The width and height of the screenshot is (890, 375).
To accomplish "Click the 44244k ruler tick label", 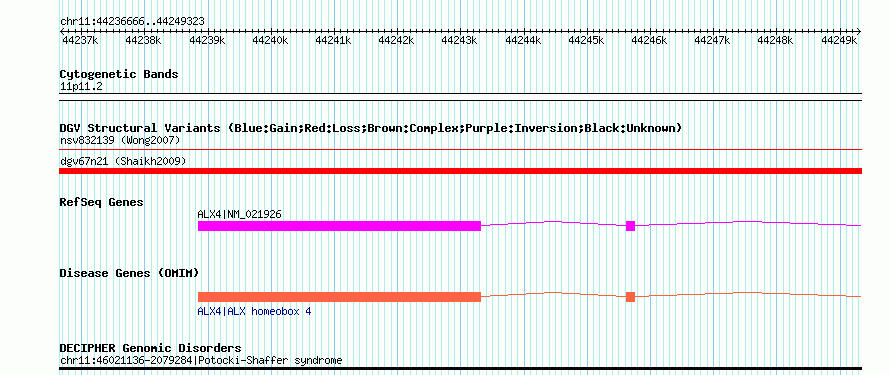I will coord(523,40).
